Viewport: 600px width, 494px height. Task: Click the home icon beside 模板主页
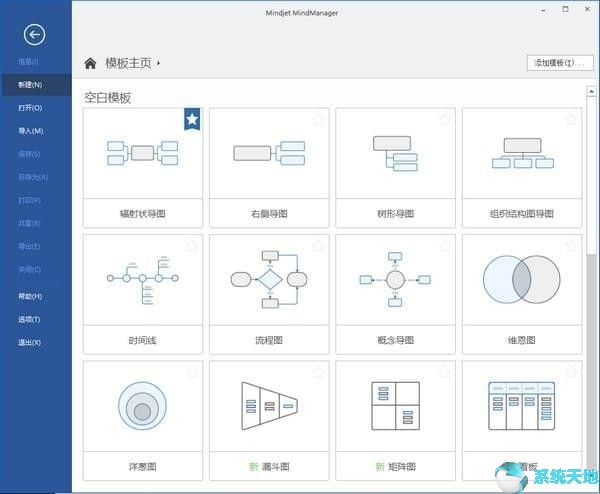[x=90, y=63]
